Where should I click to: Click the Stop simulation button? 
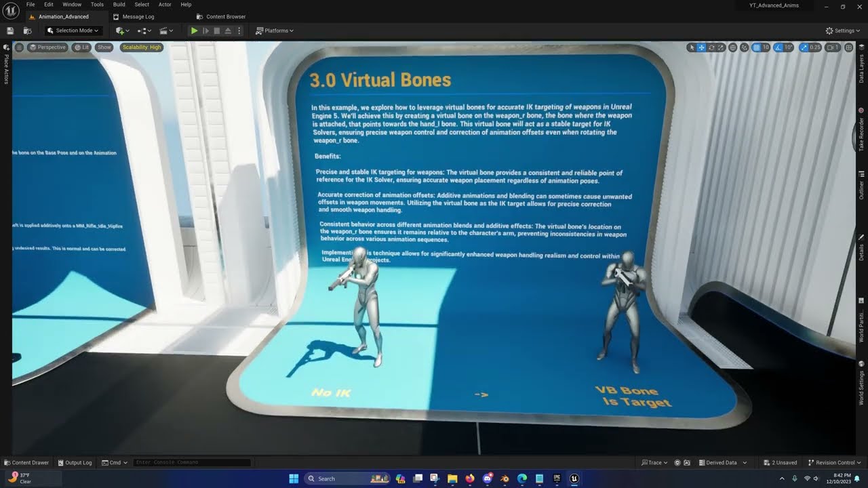coord(217,30)
